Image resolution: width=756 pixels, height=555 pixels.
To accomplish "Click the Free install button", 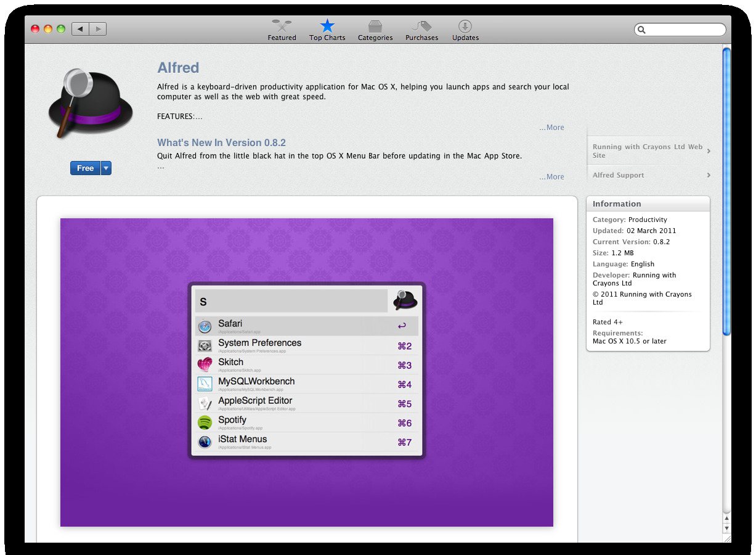I will pyautogui.click(x=85, y=168).
